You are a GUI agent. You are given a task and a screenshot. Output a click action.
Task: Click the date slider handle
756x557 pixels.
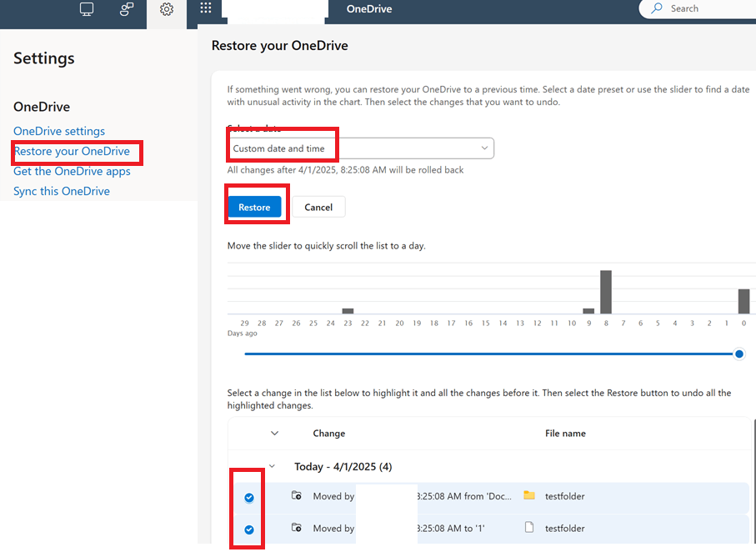(x=738, y=354)
